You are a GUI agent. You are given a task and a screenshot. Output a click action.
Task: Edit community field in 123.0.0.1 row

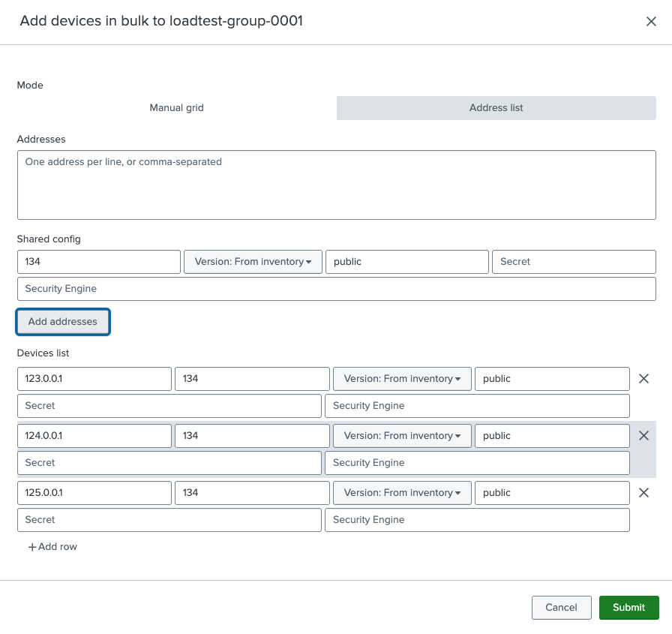552,378
